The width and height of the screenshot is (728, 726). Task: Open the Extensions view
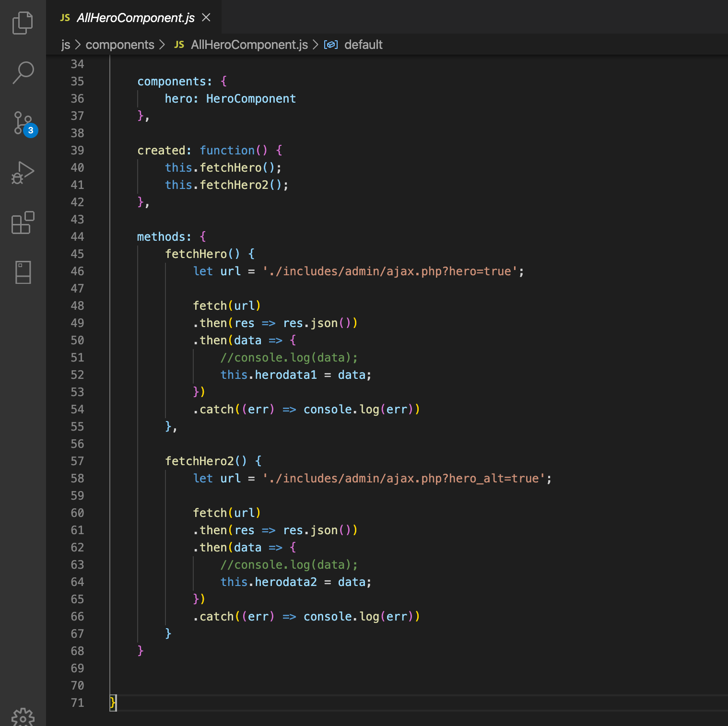pos(23,222)
